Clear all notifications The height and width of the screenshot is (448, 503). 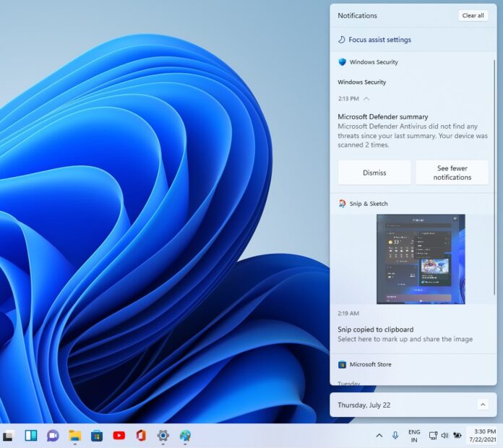click(x=473, y=15)
